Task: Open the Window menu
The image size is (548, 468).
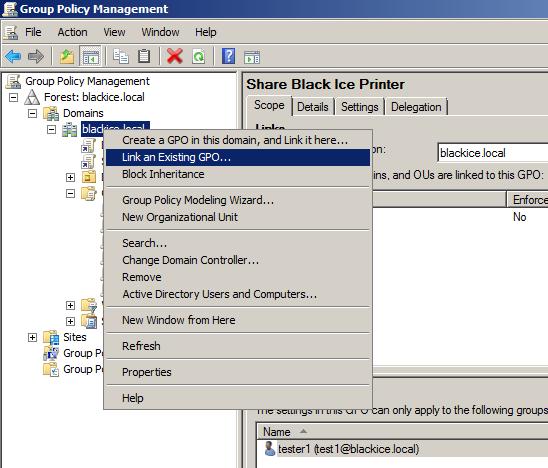Action: (160, 32)
